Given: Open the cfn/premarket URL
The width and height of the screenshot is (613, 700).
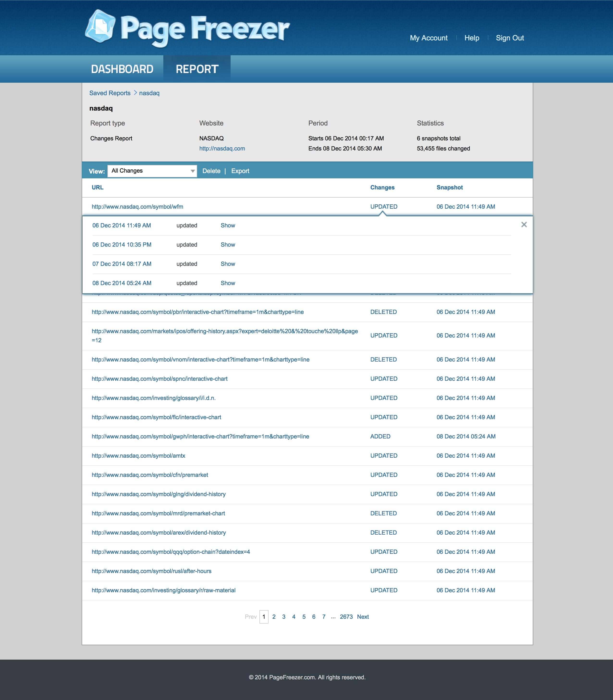Looking at the screenshot, I should click(150, 475).
